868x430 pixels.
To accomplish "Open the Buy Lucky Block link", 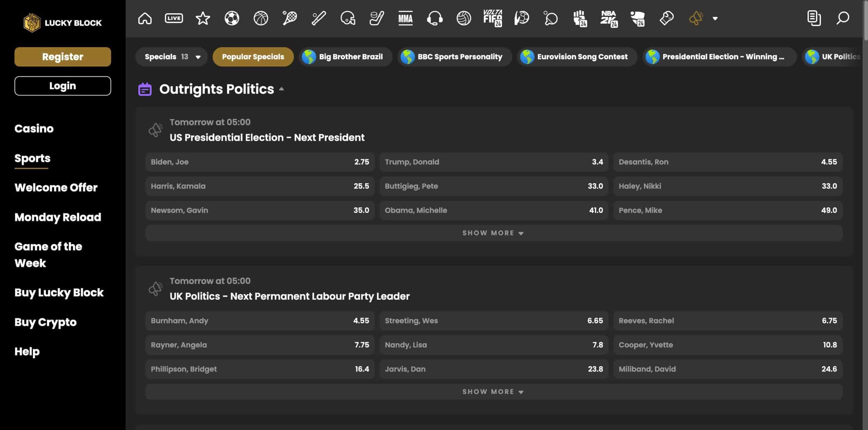I will pos(59,293).
